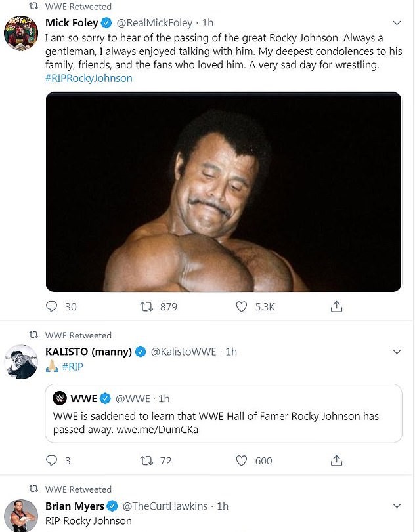Open Brian Myers' profile avatar
This screenshot has height=532, width=415.
click(20, 515)
